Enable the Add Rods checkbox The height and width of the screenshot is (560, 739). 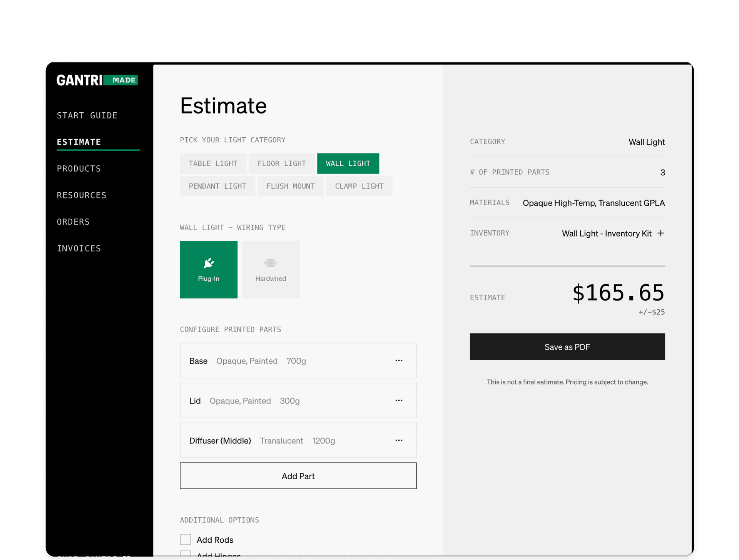click(186, 539)
